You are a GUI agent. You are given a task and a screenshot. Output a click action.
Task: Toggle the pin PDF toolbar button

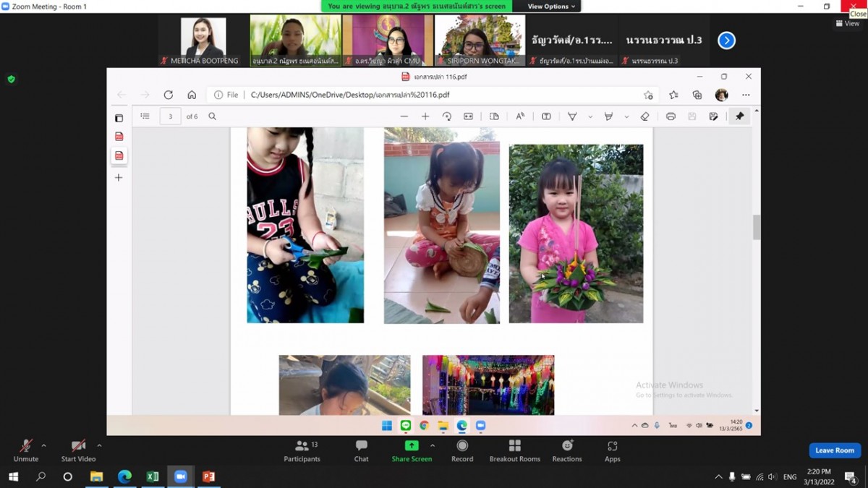pos(739,116)
